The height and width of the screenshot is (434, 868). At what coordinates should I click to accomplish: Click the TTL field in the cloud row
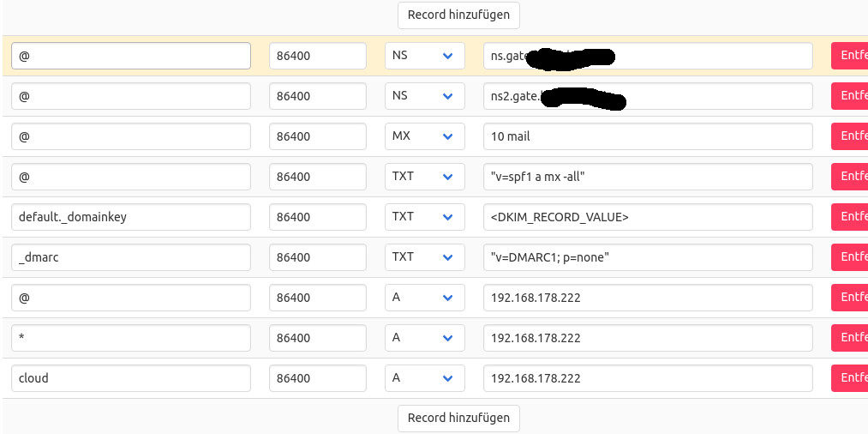tap(317, 378)
